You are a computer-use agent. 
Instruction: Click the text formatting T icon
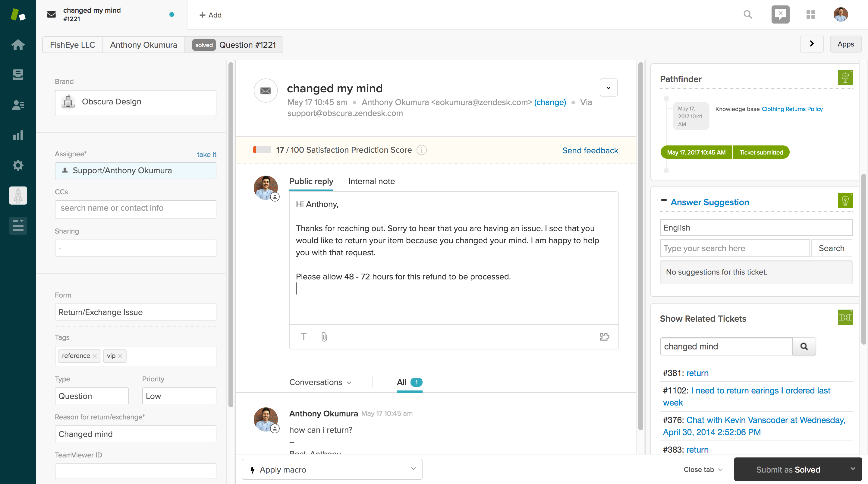[x=303, y=337]
